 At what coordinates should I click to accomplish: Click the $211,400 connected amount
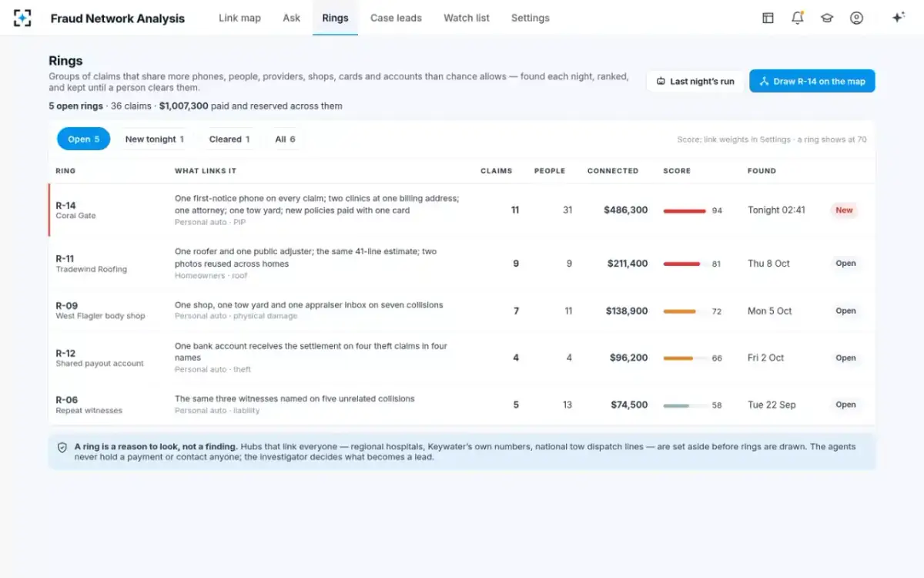tap(628, 264)
